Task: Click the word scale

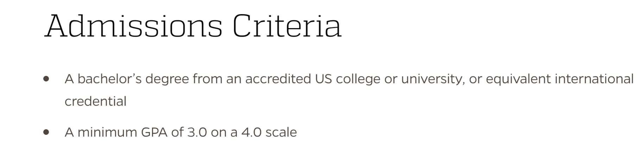Action: click(x=281, y=132)
